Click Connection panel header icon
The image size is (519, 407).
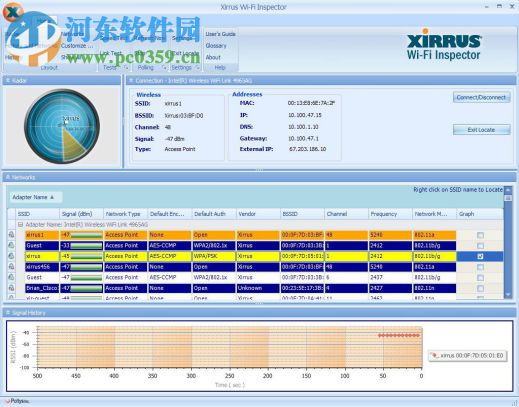pyautogui.click(x=131, y=80)
